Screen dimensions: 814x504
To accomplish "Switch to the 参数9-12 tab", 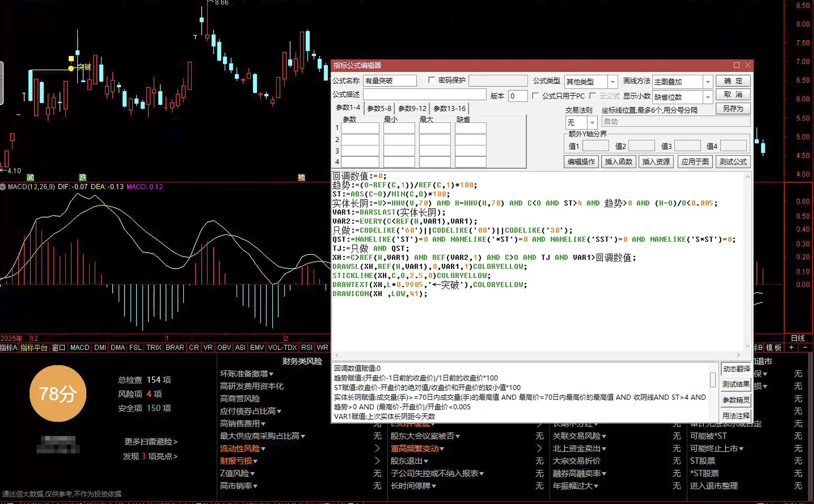I will [x=412, y=108].
